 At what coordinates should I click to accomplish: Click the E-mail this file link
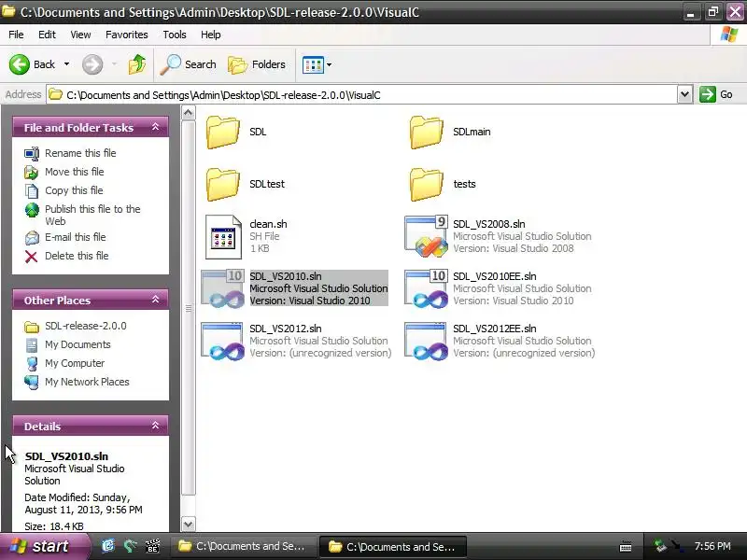[75, 237]
